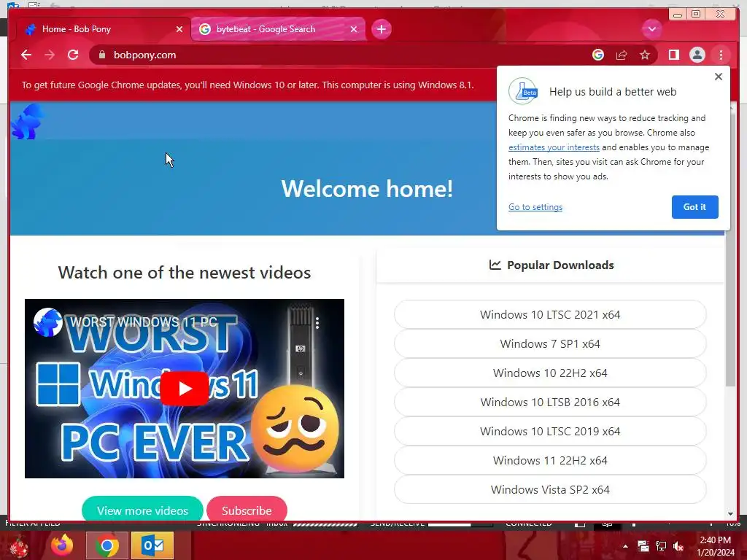Share this page using the share icon

coord(622,55)
